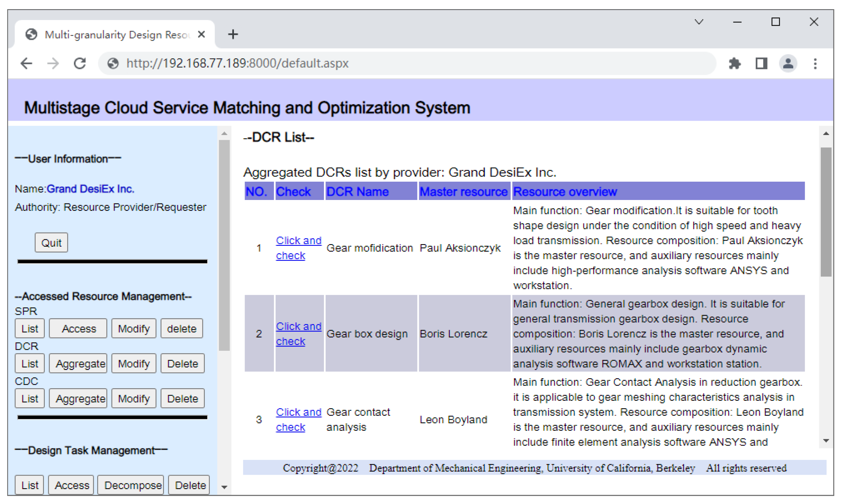
Task: Click the browser back arrow
Action: pos(26,64)
